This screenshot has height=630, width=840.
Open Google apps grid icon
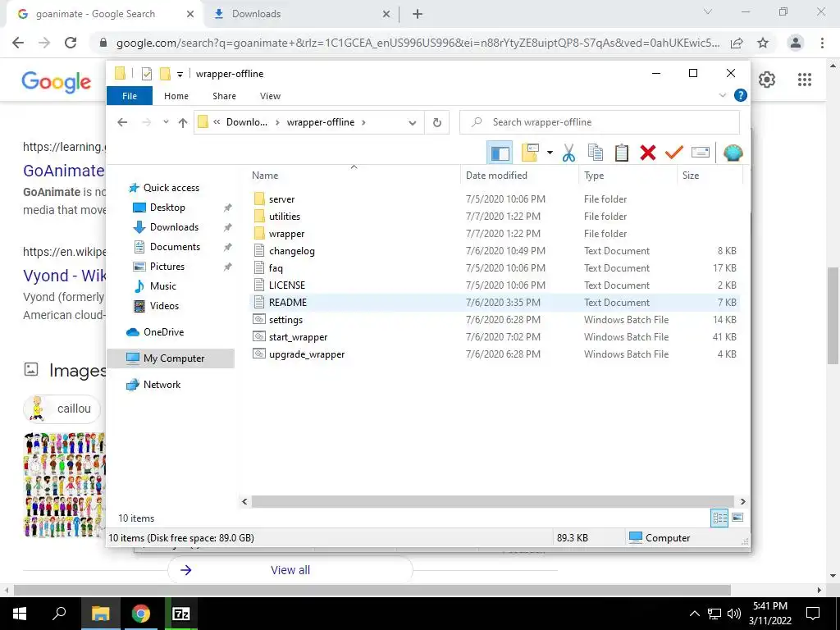point(804,80)
